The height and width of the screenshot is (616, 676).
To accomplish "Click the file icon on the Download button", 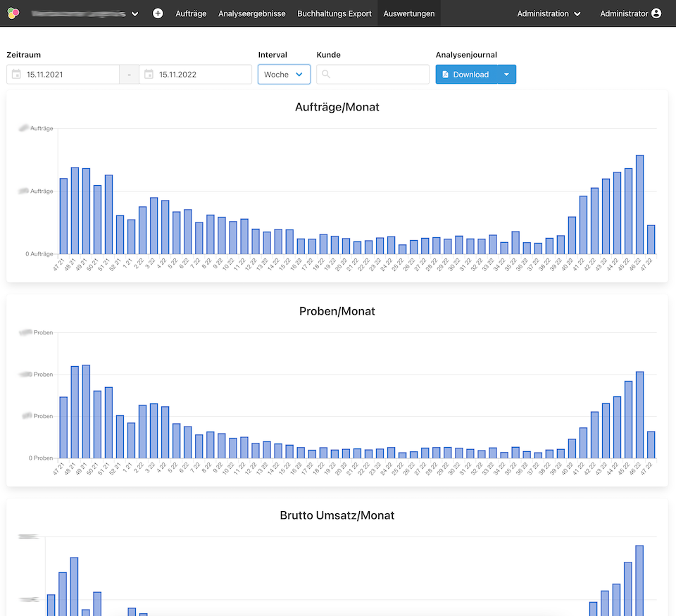I will point(445,74).
